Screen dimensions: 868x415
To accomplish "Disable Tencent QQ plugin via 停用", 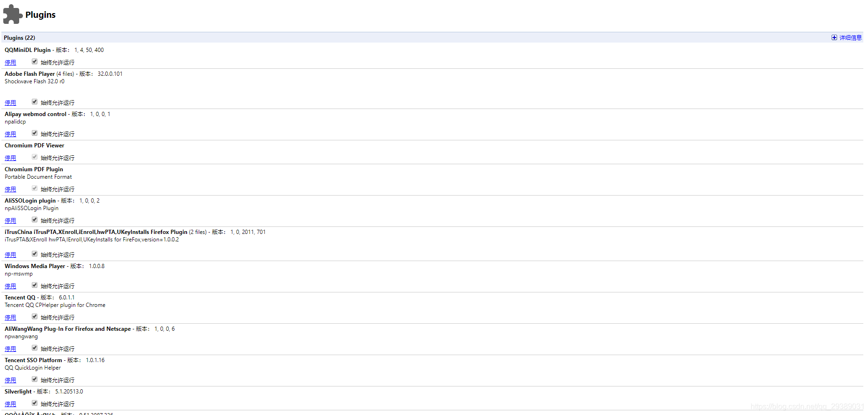I will click(10, 318).
